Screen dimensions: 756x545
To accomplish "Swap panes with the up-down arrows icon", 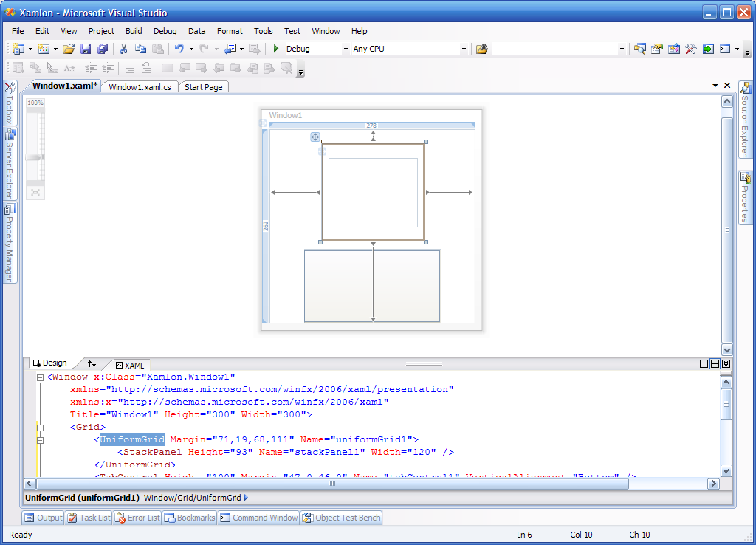I will (92, 363).
